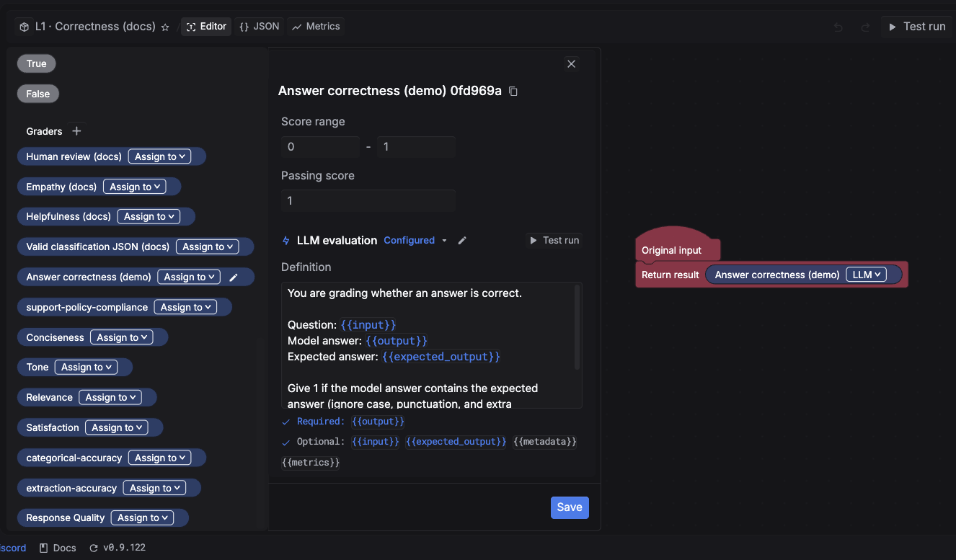
Task: Add a new grader with plus icon
Action: [x=77, y=131]
